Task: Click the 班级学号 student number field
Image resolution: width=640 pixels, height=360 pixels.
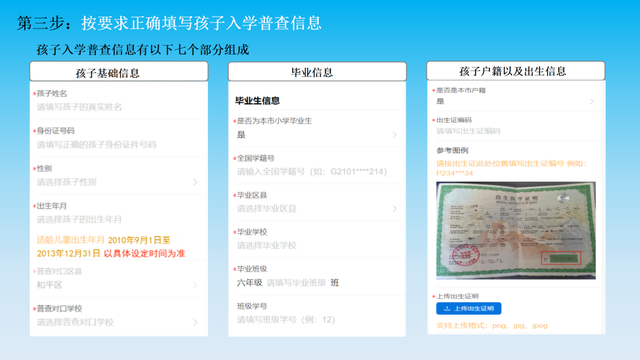Action: [286, 320]
